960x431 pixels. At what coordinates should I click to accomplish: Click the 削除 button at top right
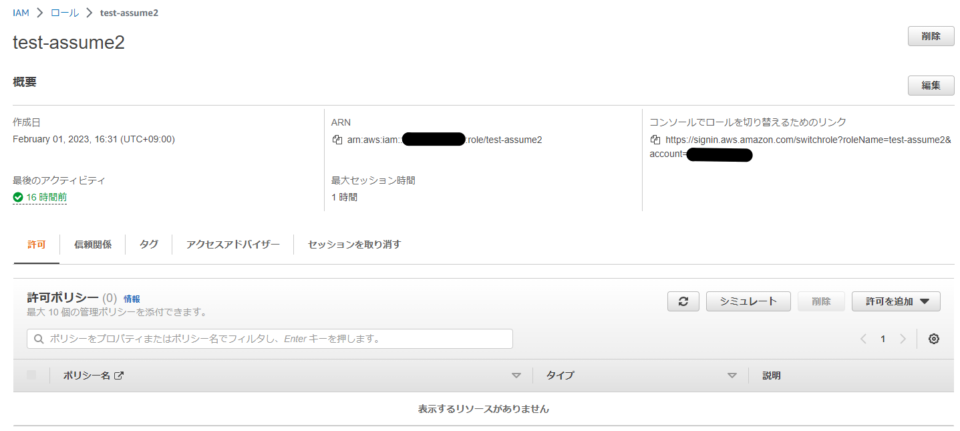tap(931, 36)
